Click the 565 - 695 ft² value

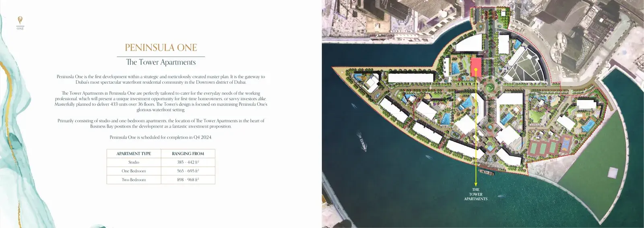click(188, 171)
